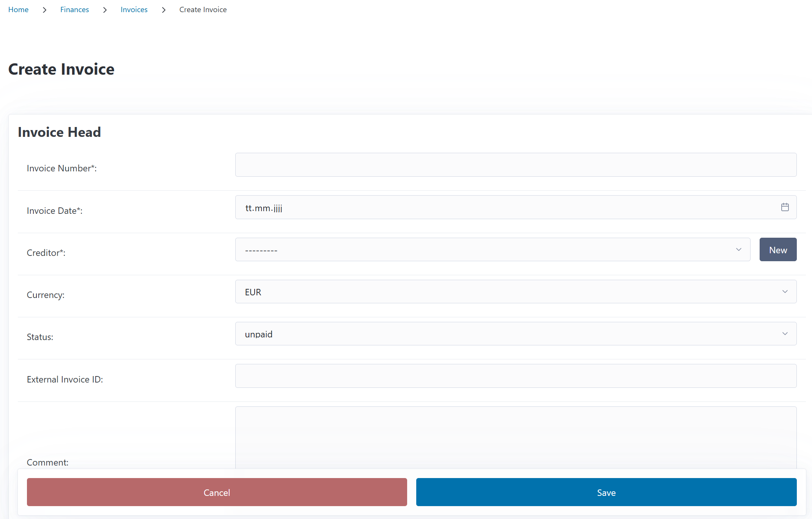Open Invoices breadcrumb link
Viewport: 812px width, 519px height.
point(134,10)
